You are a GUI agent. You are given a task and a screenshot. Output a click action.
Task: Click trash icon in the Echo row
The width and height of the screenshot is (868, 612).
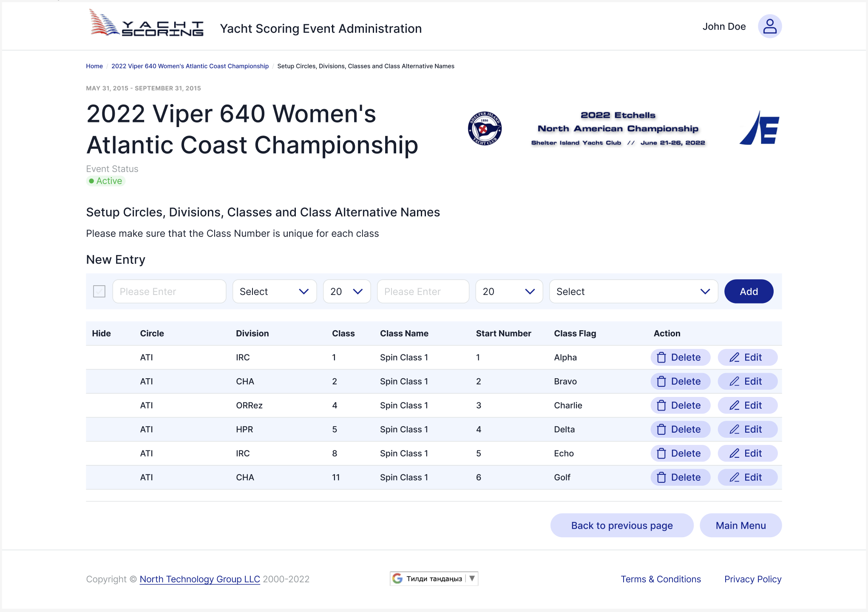(x=661, y=453)
